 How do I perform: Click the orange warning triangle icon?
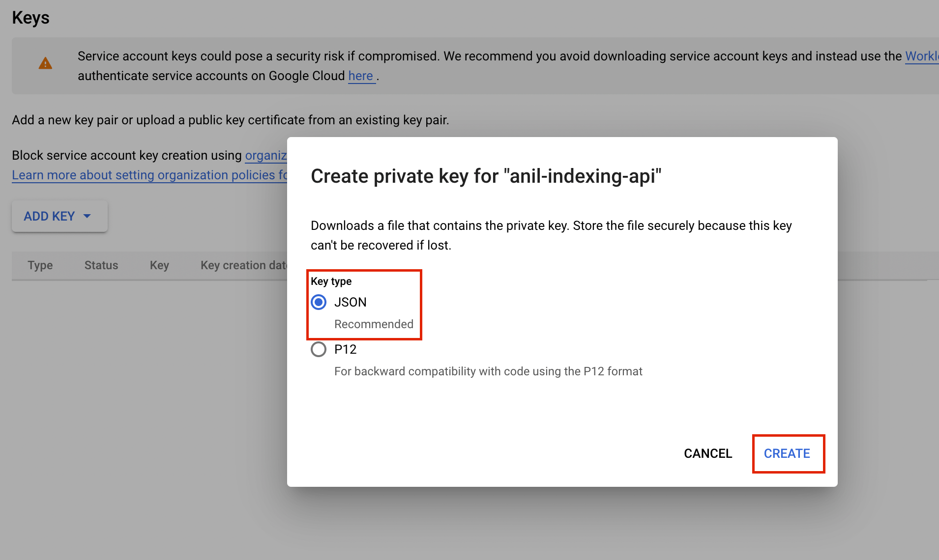(x=45, y=63)
